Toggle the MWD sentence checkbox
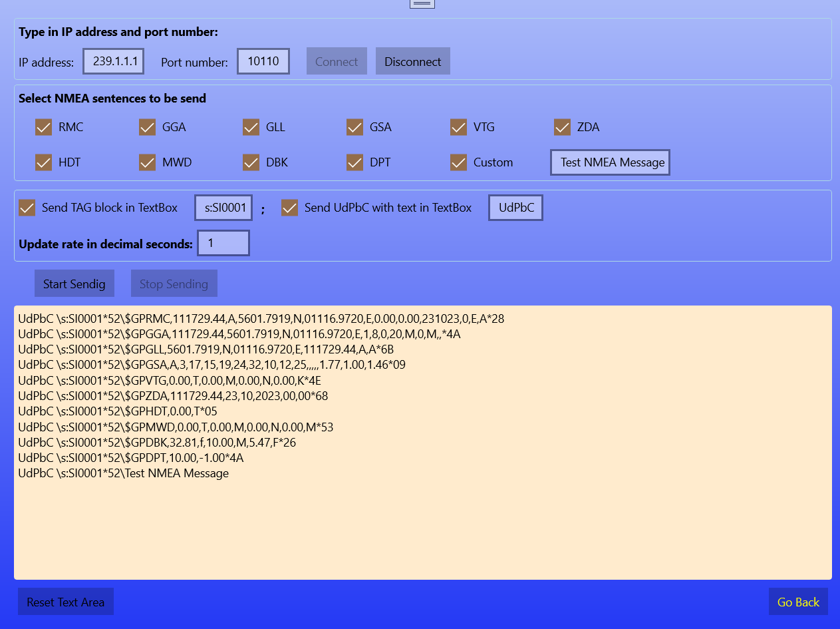The width and height of the screenshot is (840, 629). [x=147, y=162]
